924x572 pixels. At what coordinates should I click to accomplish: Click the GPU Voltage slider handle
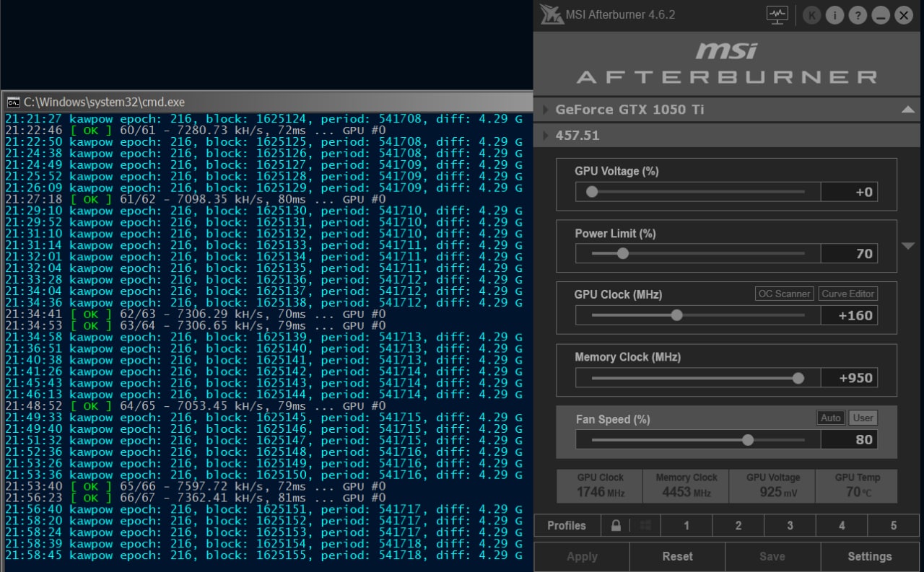pos(592,192)
